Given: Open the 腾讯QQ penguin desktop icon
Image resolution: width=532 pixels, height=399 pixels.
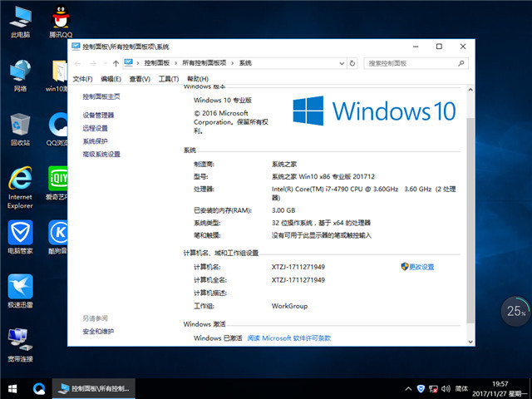Looking at the screenshot, I should pos(61,22).
